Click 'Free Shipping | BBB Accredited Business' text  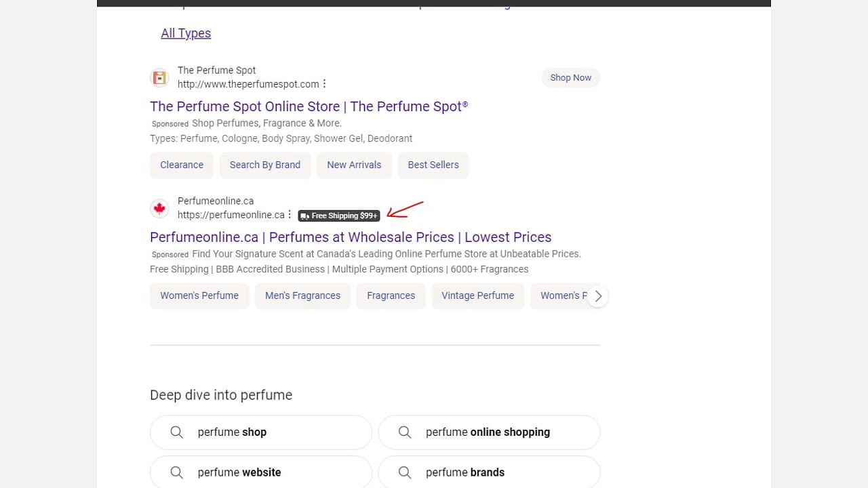pos(339,269)
